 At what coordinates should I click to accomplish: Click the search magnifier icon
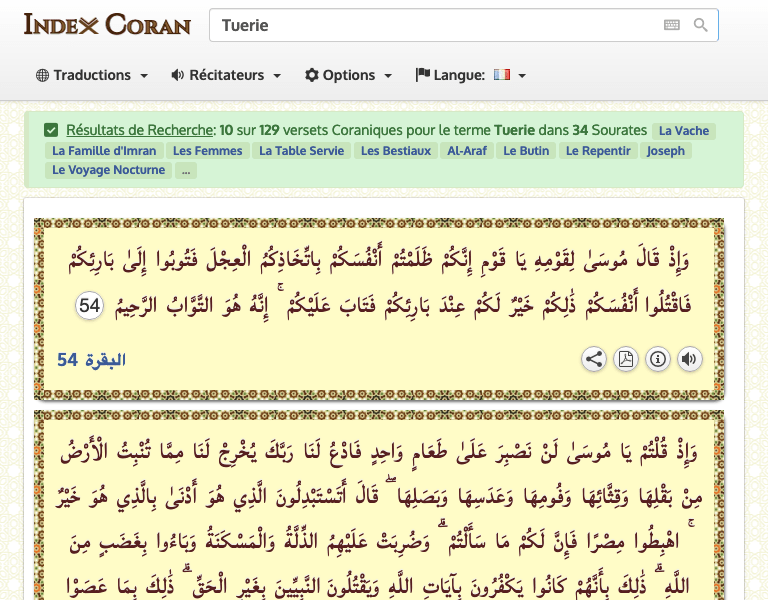[701, 25]
